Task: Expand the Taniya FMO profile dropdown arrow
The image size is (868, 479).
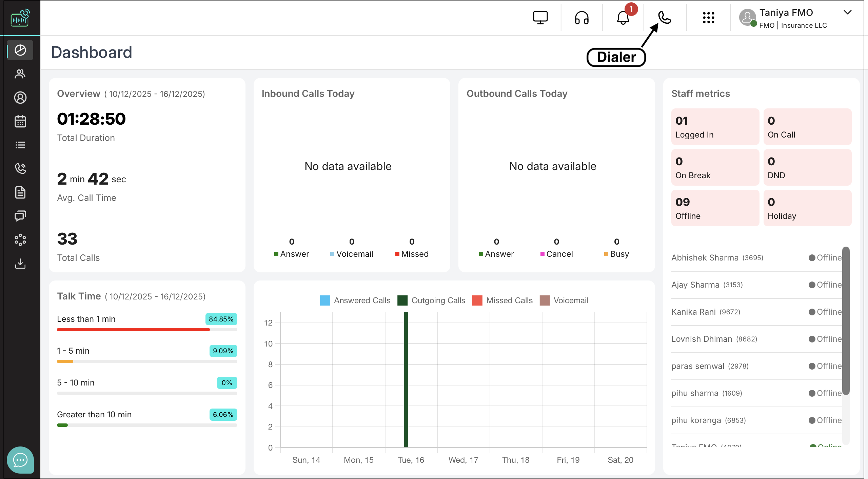Action: [x=847, y=12]
